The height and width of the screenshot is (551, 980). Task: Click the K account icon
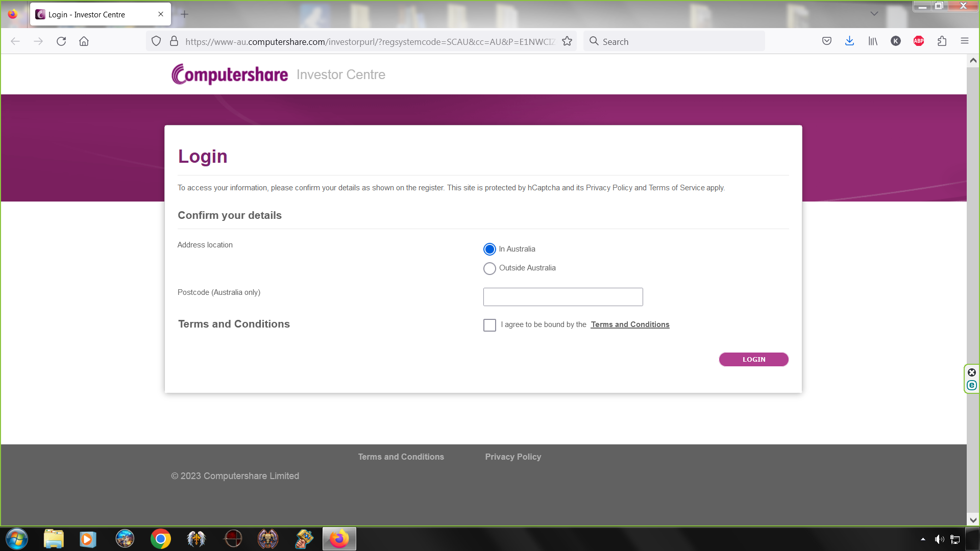pos(896,41)
